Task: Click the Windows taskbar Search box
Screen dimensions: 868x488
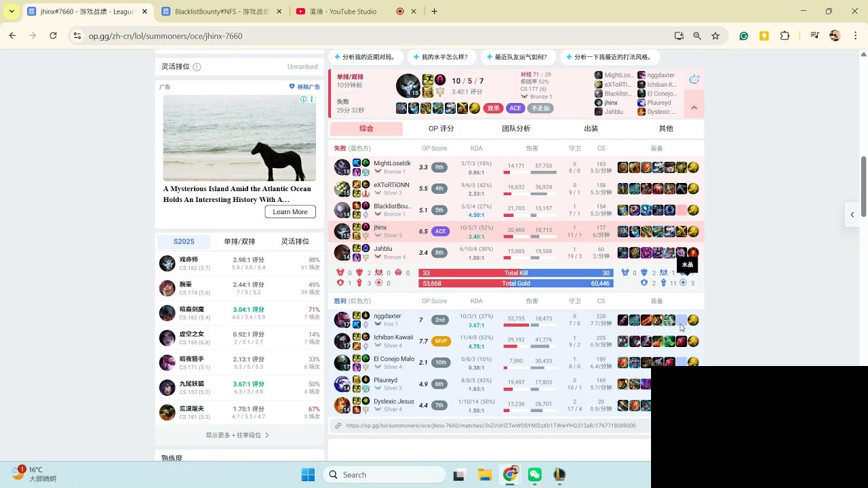Action: point(386,474)
